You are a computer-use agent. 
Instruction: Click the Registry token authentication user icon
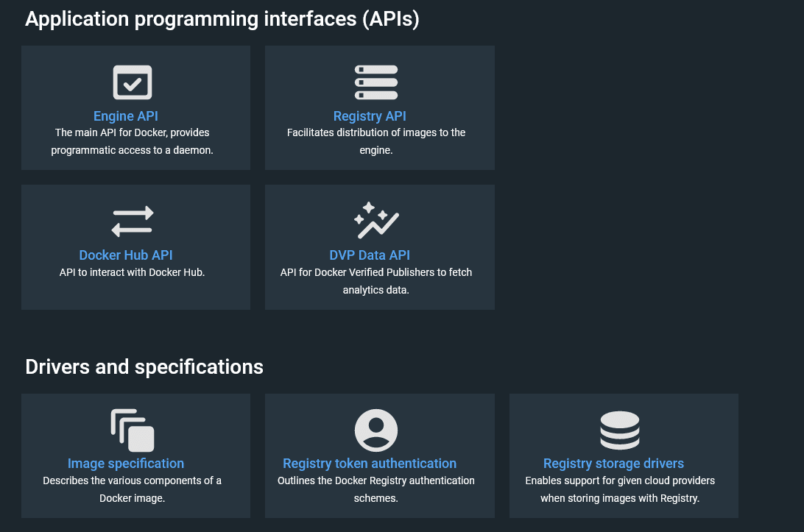point(376,430)
